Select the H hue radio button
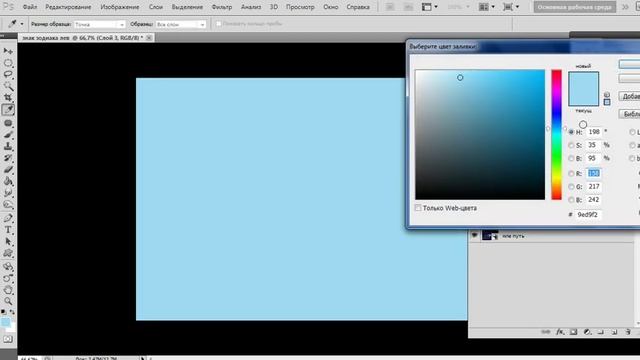Viewport: 640px width, 360px height. (x=571, y=132)
